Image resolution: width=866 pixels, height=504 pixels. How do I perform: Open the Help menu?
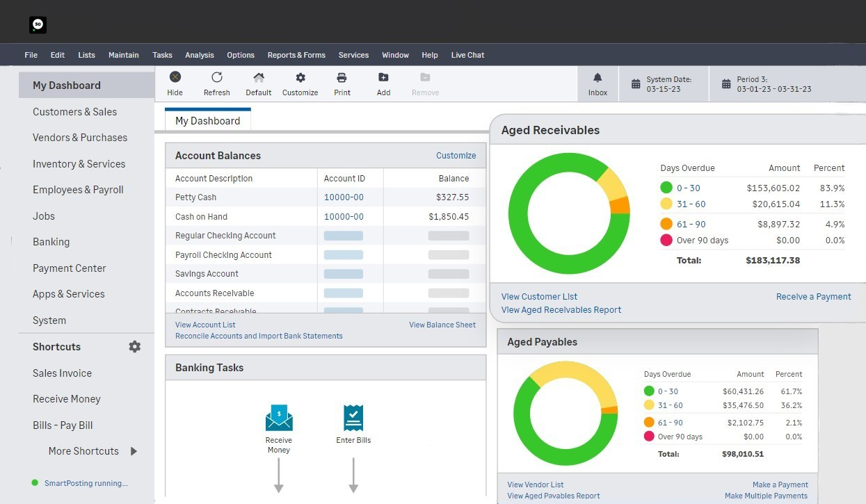click(x=430, y=55)
